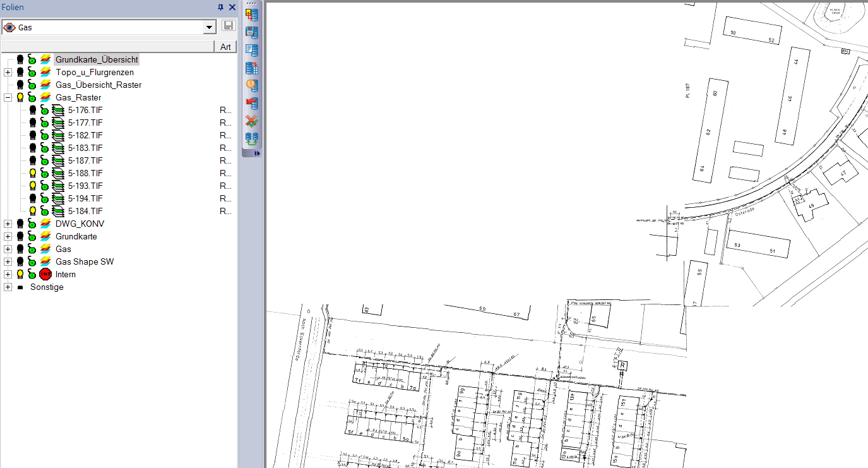Turn off yellow lightbulb of 5-188.TIF
The height and width of the screenshot is (468, 868).
point(33,173)
